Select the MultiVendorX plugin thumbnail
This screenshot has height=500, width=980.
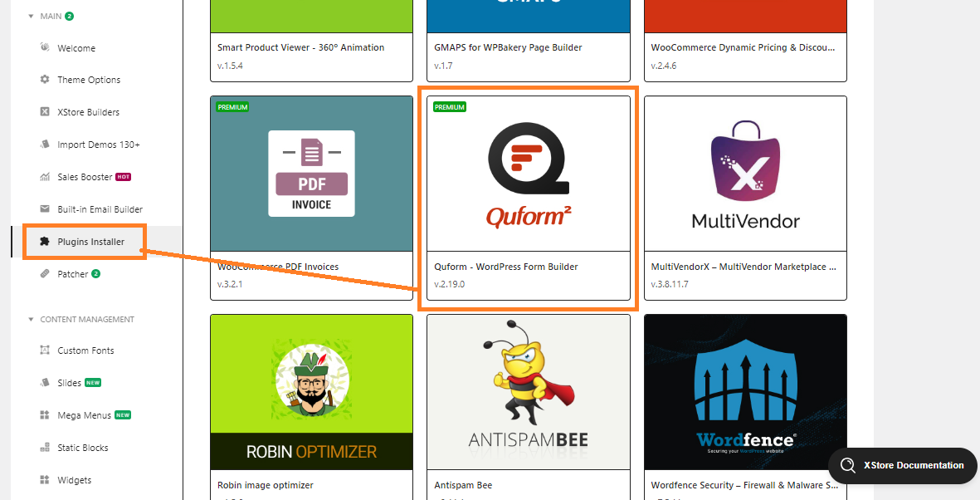pyautogui.click(x=746, y=174)
